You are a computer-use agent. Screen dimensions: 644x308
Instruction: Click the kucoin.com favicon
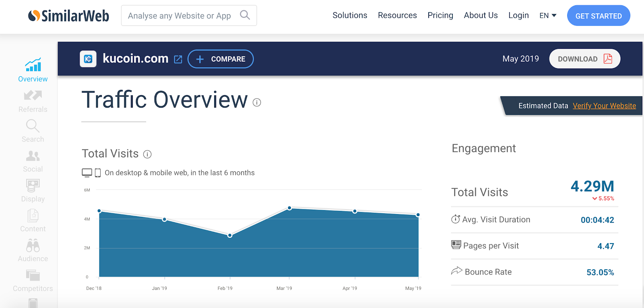(88, 59)
